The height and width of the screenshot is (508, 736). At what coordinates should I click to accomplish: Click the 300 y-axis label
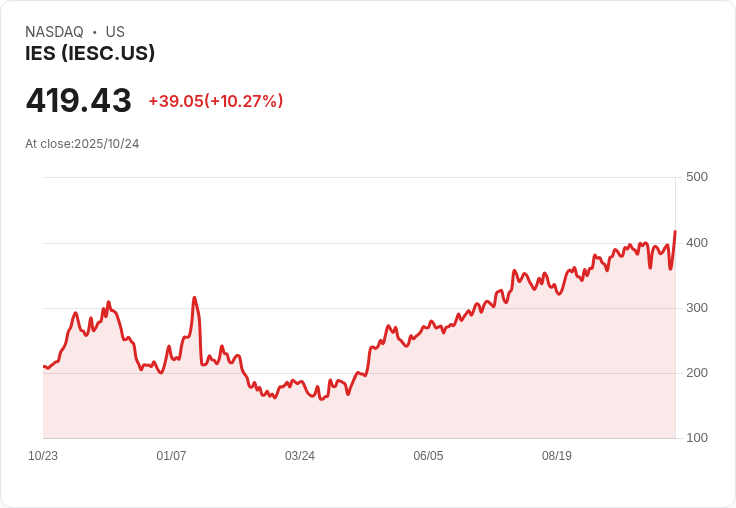tap(696, 308)
